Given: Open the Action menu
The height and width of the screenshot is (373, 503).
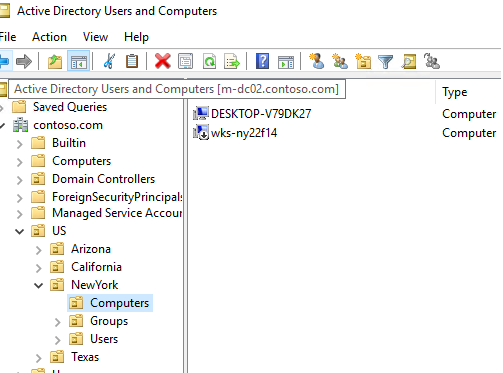Looking at the screenshot, I should (x=49, y=37).
